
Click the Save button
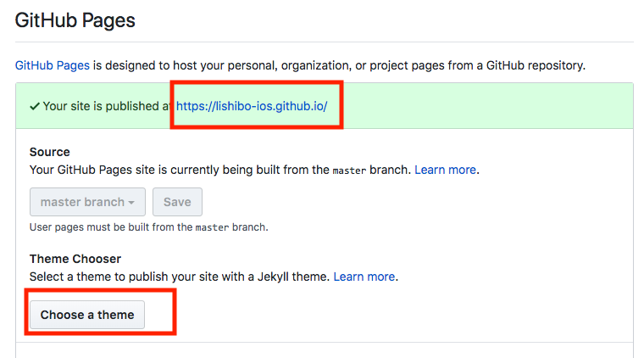[x=177, y=202]
